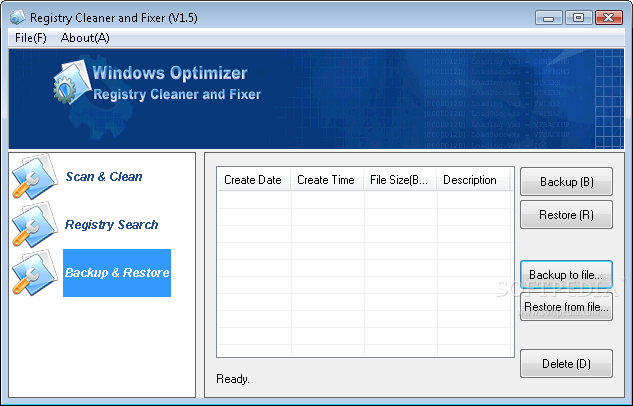This screenshot has height=406, width=633.
Task: Open the File(F) menu
Action: [31, 38]
